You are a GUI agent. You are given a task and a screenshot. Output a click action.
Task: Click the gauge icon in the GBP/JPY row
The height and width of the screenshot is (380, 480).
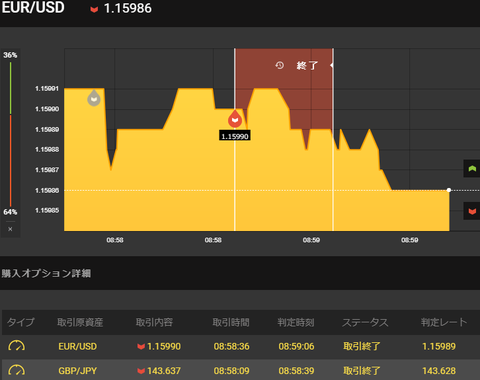pyautogui.click(x=16, y=370)
